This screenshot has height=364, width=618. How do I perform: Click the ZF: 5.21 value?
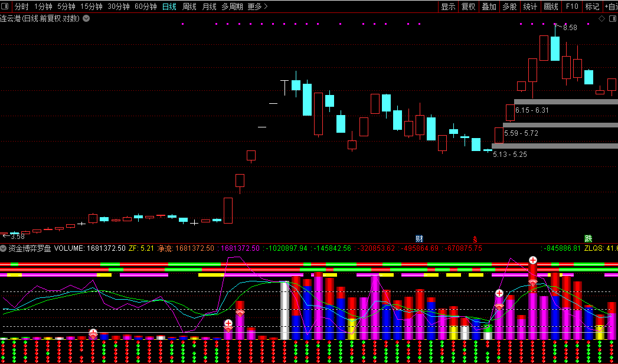(x=142, y=248)
